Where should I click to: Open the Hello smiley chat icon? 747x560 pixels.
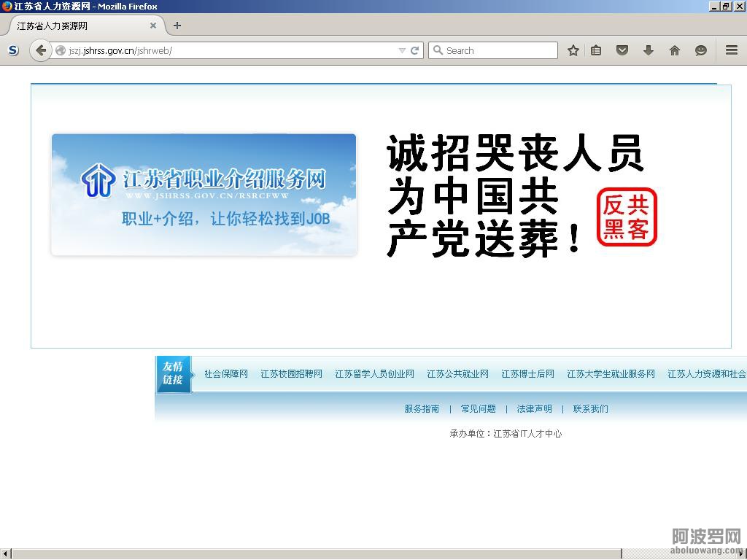click(701, 50)
